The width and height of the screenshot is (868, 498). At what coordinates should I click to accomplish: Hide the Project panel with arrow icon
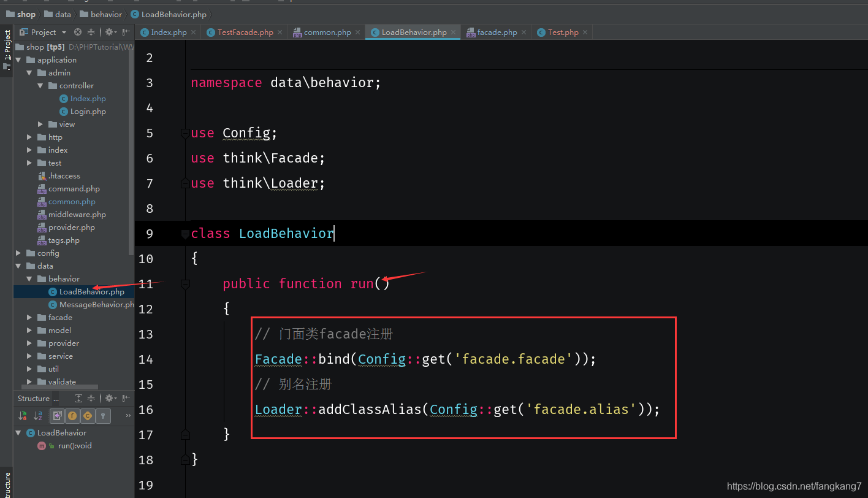click(x=126, y=32)
